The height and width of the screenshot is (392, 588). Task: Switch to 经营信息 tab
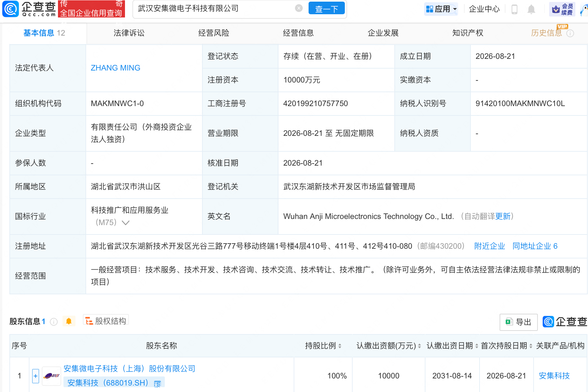click(x=298, y=33)
